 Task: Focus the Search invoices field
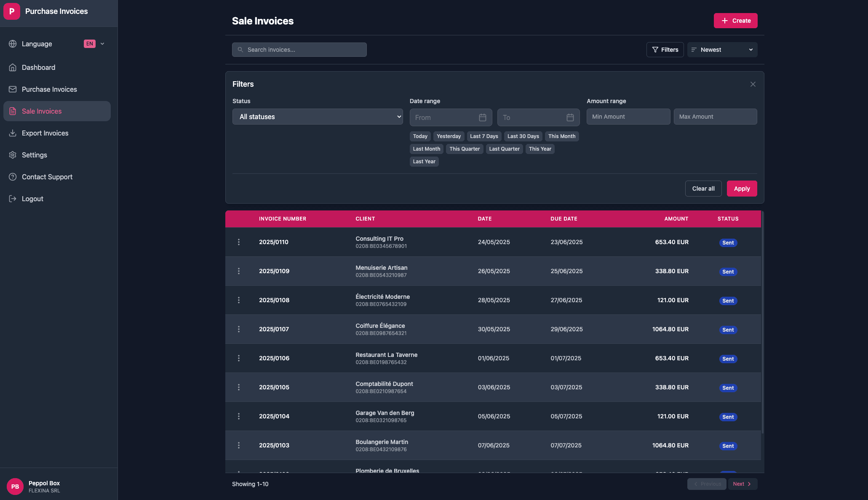coord(299,50)
